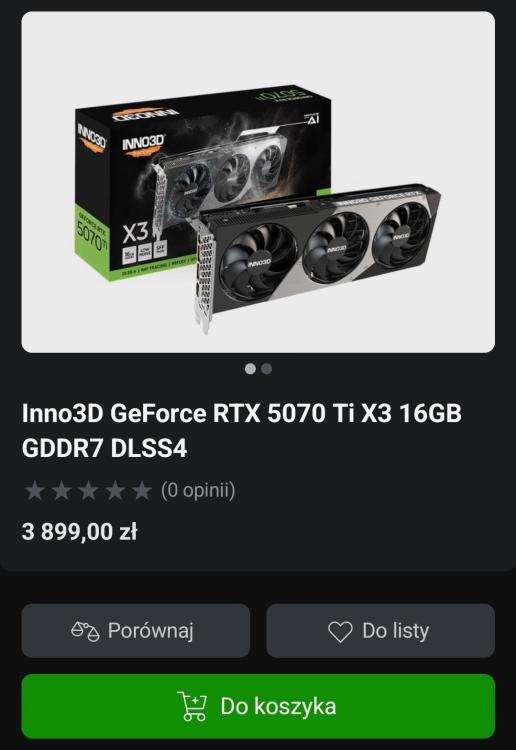Add the graphics card with Do koszyka

[258, 706]
